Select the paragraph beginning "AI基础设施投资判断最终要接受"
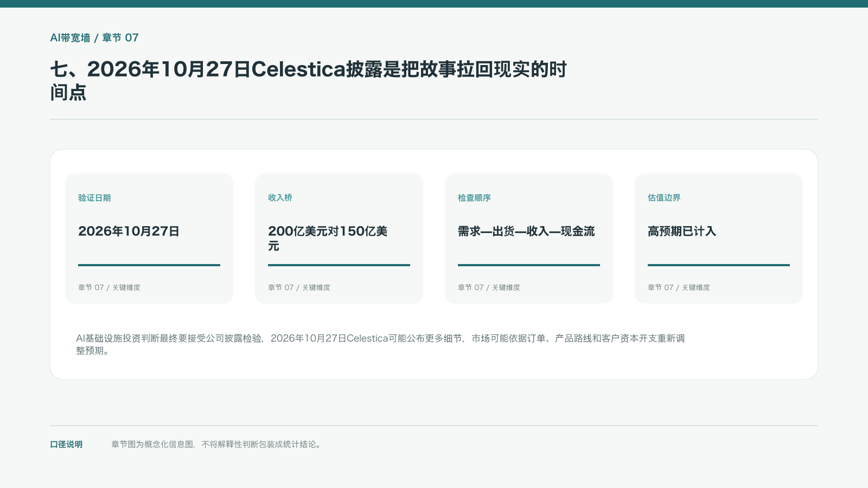868x488 pixels. (380, 344)
